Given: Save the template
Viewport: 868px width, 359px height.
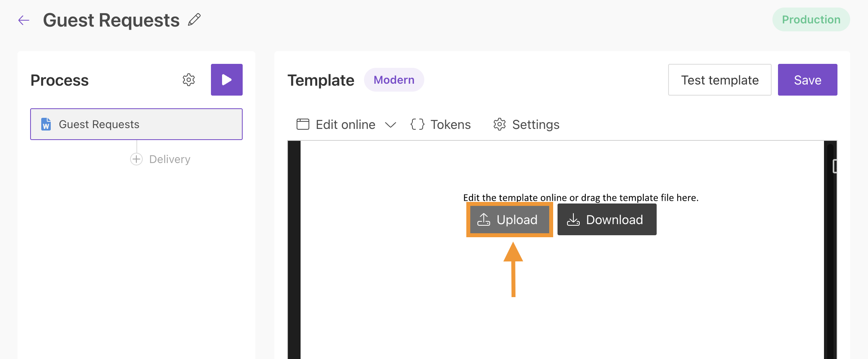Looking at the screenshot, I should (x=807, y=80).
